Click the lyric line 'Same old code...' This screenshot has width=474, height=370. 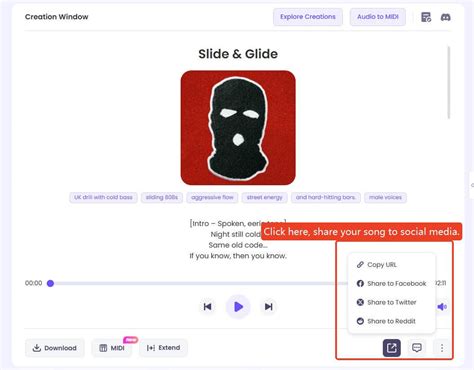(238, 245)
